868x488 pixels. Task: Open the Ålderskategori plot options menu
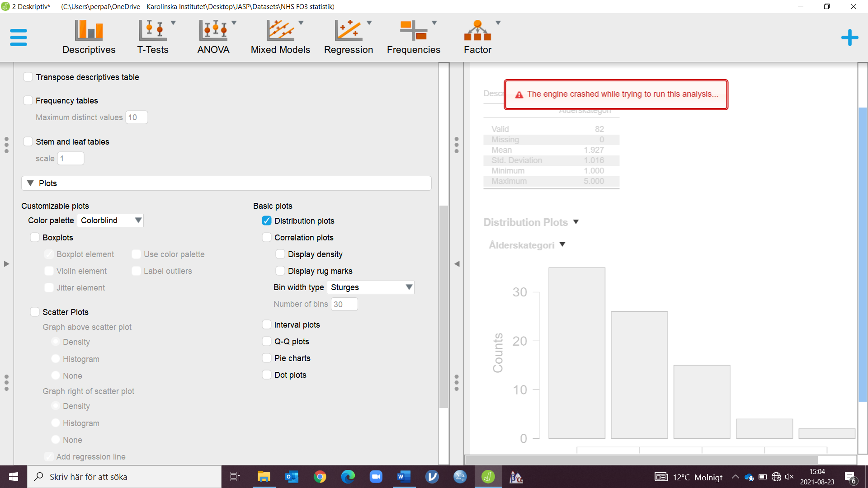[562, 244]
